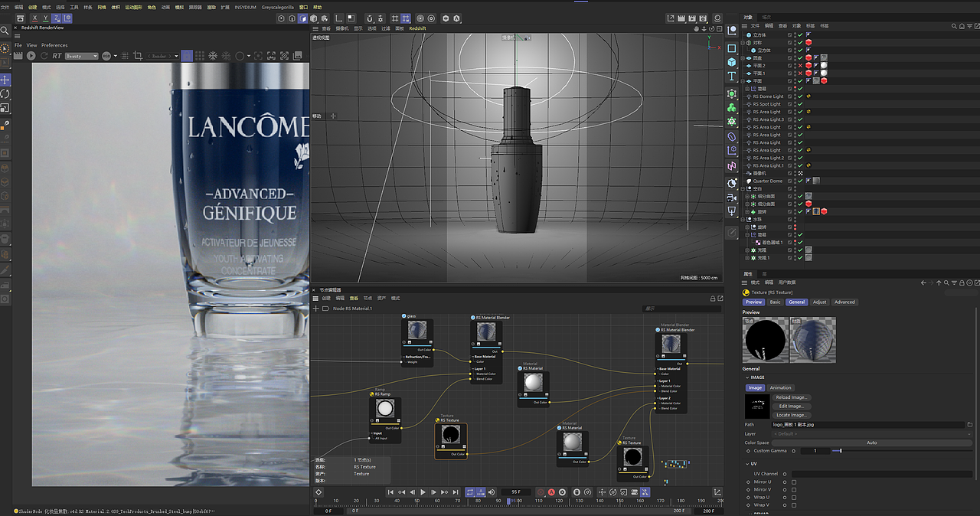Image resolution: width=980 pixels, height=516 pixels.
Task: Switch to the Adjust tab
Action: point(819,302)
